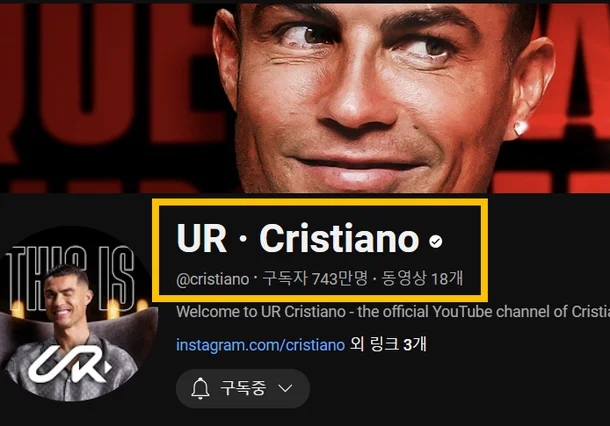This screenshot has height=426, width=610.
Task: Click the 구독중 subscribed label
Action: [x=243, y=388]
